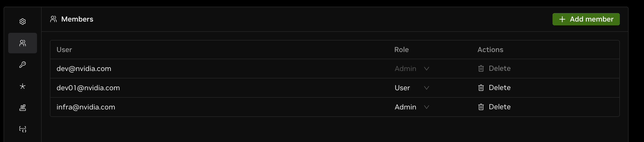Select the Members people icon in sidebar
Screen dimensions: 644x142
23,43
